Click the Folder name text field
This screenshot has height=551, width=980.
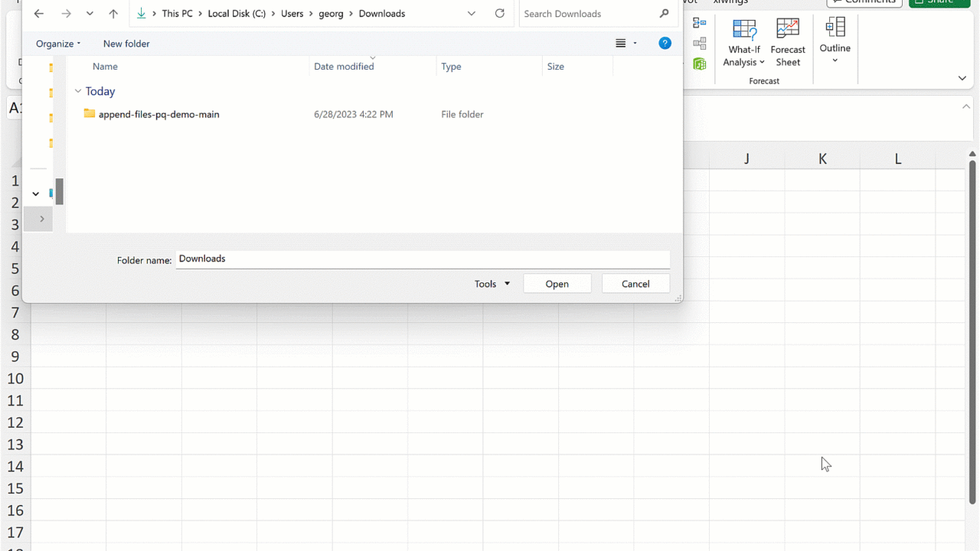pyautogui.click(x=423, y=259)
